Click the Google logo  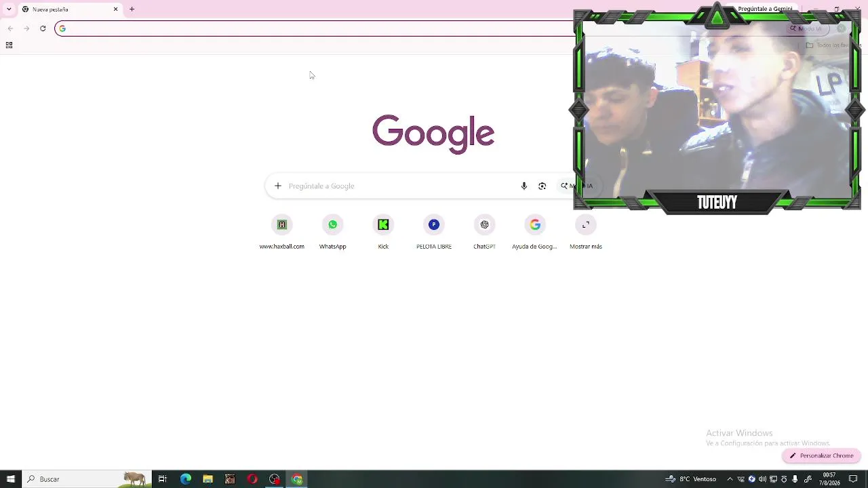pyautogui.click(x=433, y=134)
